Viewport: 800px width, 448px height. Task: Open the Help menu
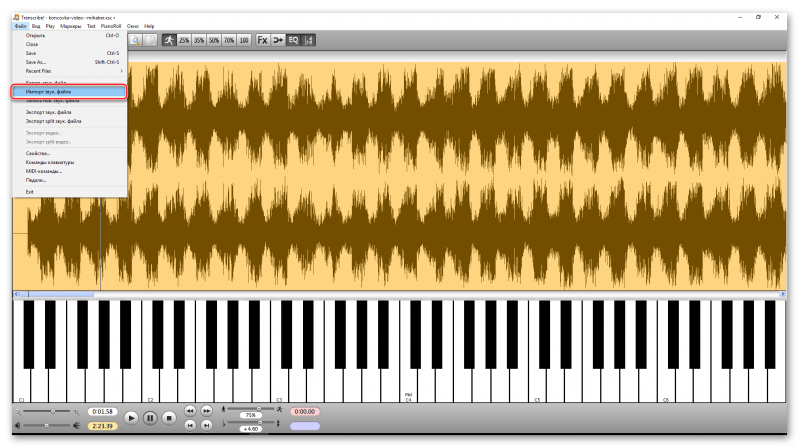click(149, 26)
